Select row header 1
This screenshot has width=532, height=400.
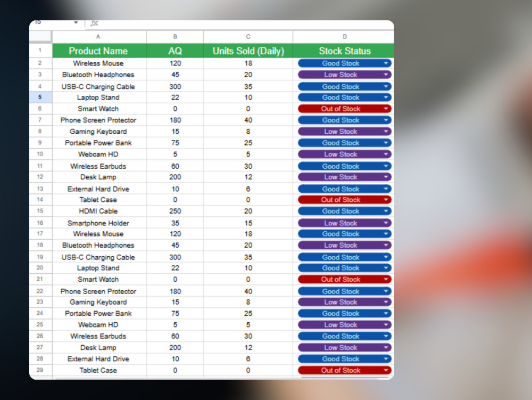pyautogui.click(x=40, y=51)
